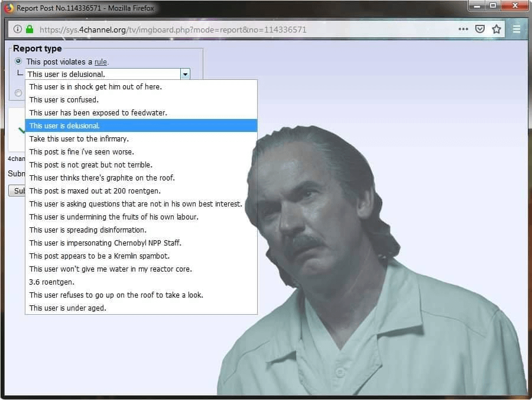
Task: Click the 'This user is delusional.' combo box
Action: click(x=108, y=74)
